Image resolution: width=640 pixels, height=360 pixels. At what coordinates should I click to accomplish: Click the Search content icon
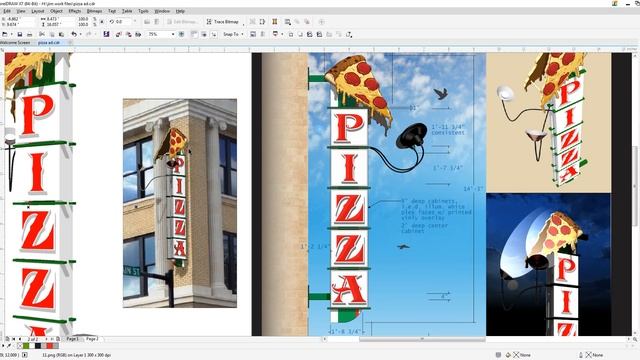[x=106, y=34]
